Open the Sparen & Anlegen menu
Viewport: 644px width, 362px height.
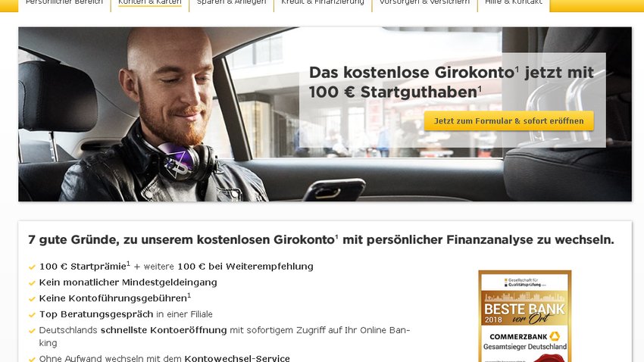click(x=231, y=3)
